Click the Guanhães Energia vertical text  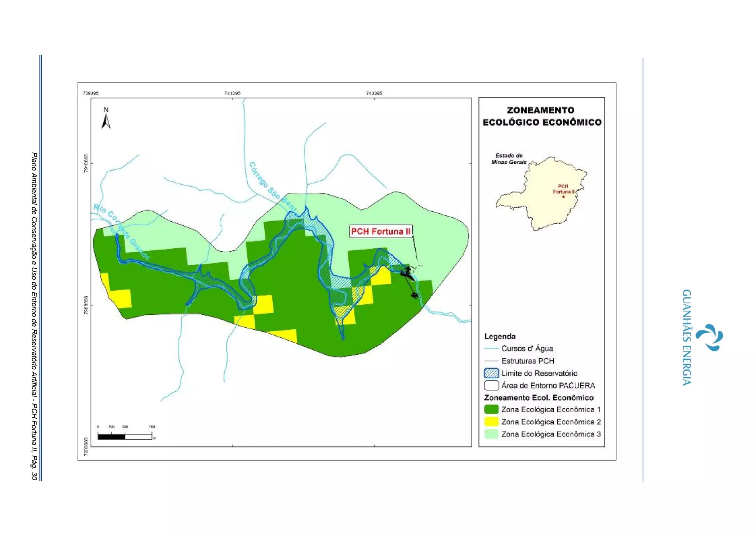click(x=687, y=337)
